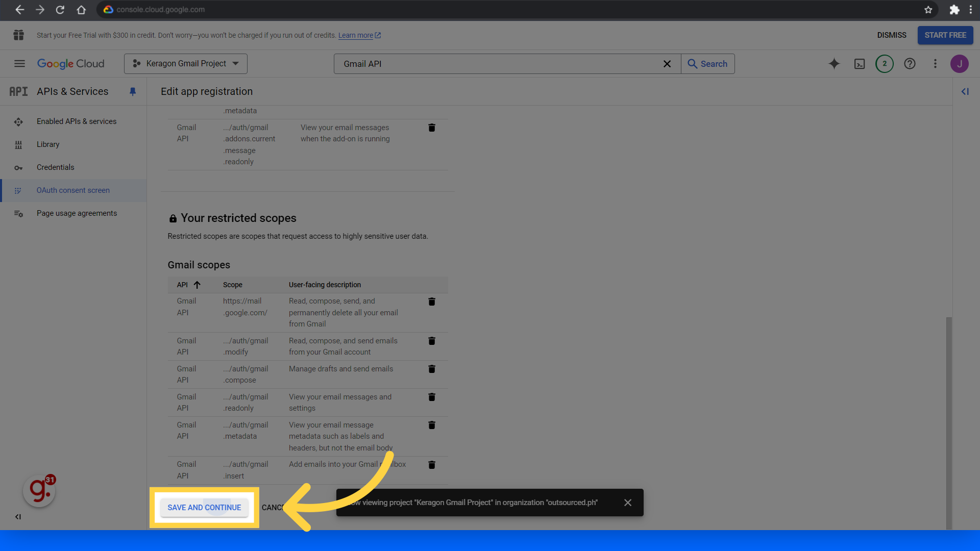Click APIs & Services title
This screenshot has width=980, height=551.
72,91
